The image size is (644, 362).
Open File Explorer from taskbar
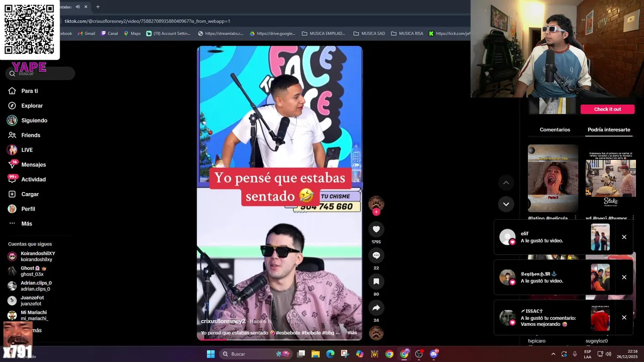pyautogui.click(x=315, y=354)
